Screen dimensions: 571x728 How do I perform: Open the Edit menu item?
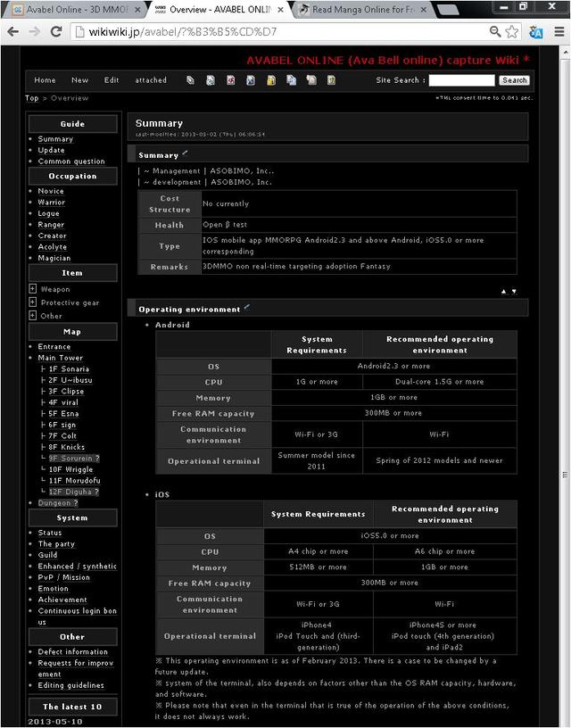pyautogui.click(x=112, y=80)
